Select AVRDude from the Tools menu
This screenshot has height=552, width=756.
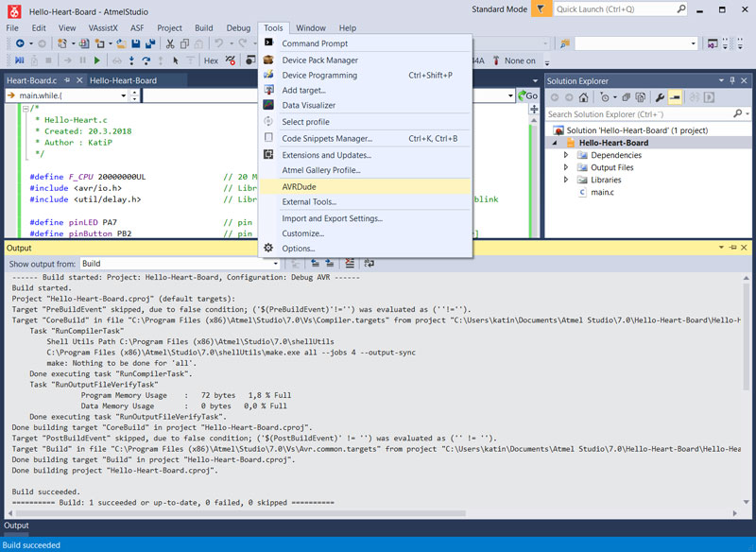[x=366, y=186]
